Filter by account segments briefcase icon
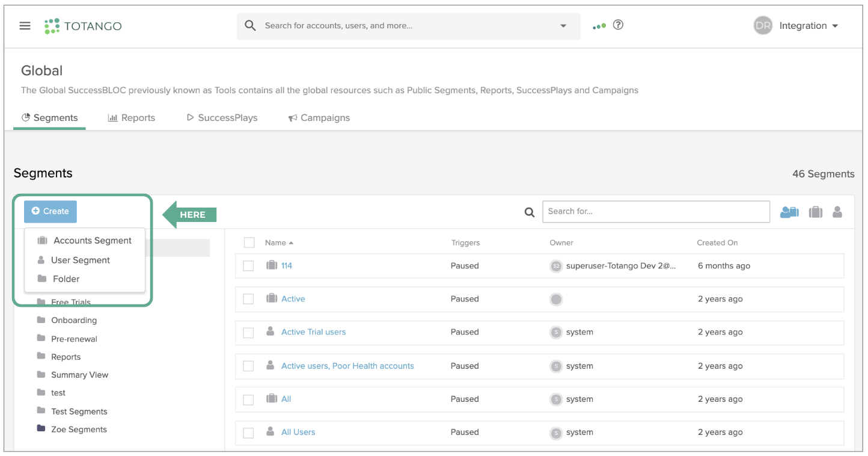 816,212
